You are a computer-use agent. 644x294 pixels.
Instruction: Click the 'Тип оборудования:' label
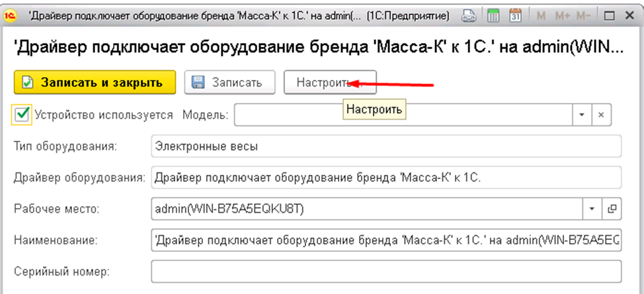coord(65,147)
